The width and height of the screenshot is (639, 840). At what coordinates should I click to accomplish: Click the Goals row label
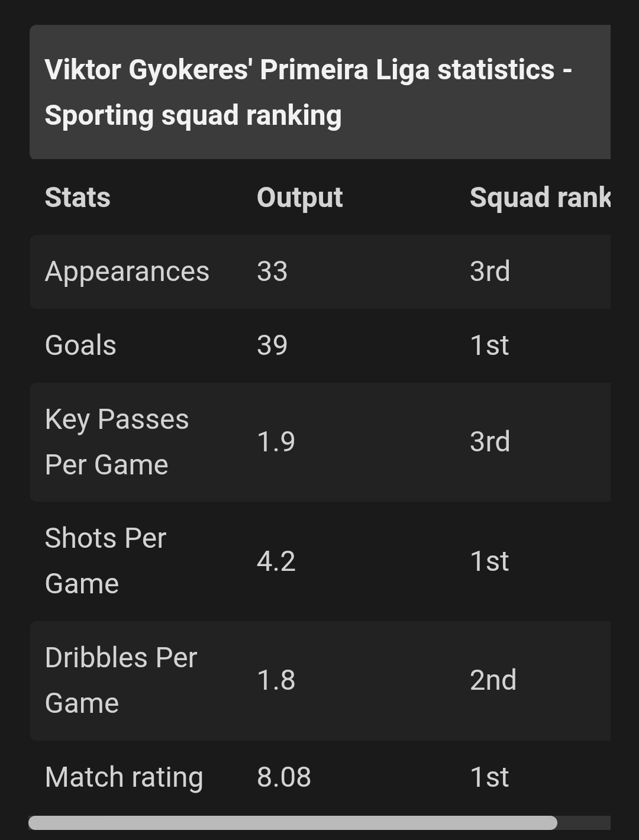pos(80,345)
